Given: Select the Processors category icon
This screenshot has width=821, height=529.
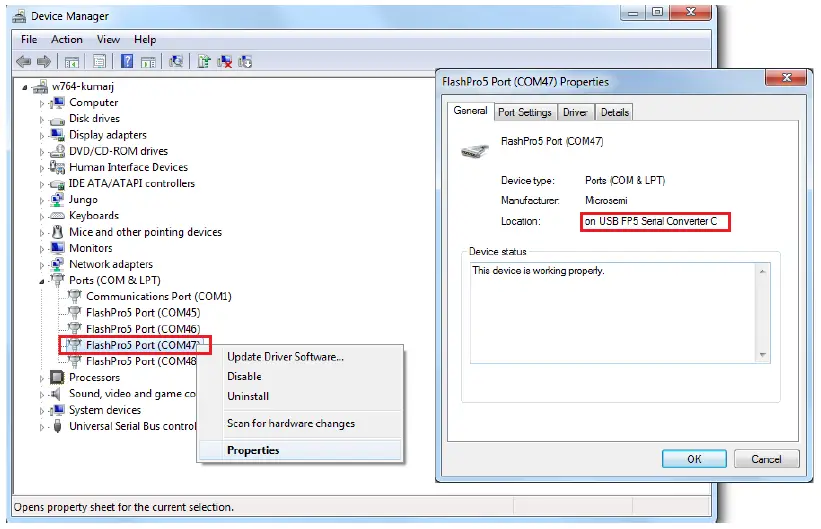Looking at the screenshot, I should (x=57, y=377).
